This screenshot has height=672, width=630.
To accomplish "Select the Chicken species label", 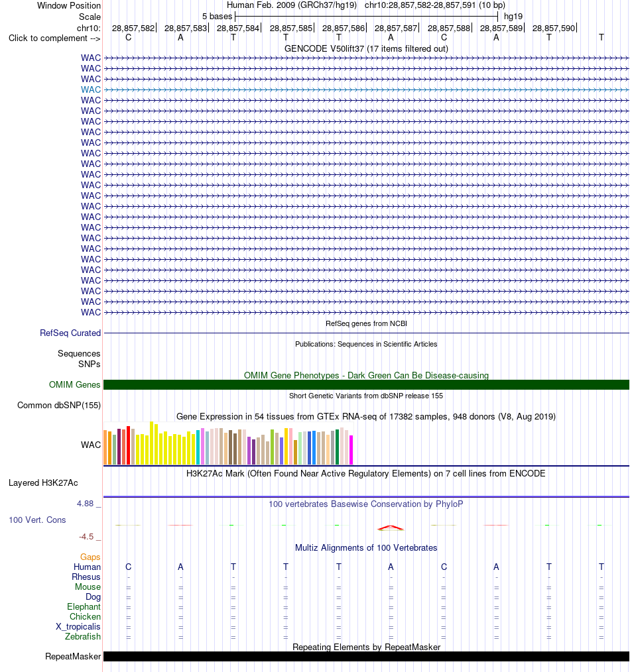I will [85, 617].
